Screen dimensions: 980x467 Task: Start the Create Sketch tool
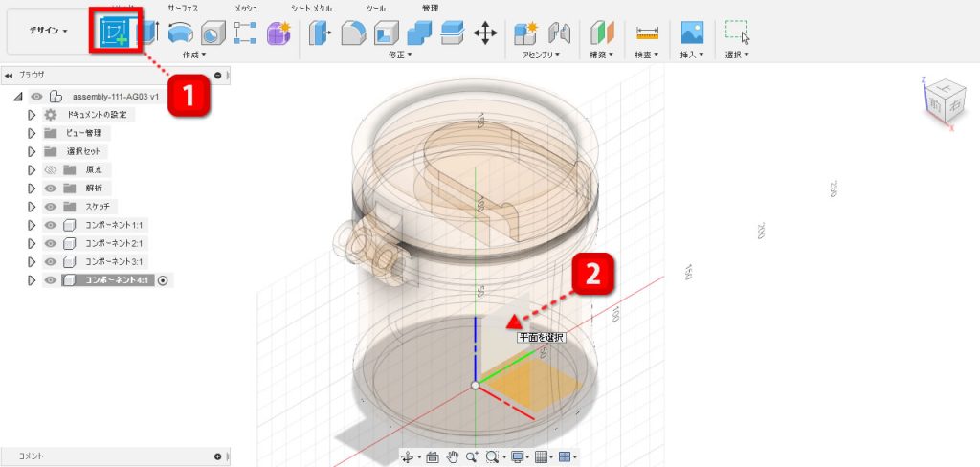[115, 33]
